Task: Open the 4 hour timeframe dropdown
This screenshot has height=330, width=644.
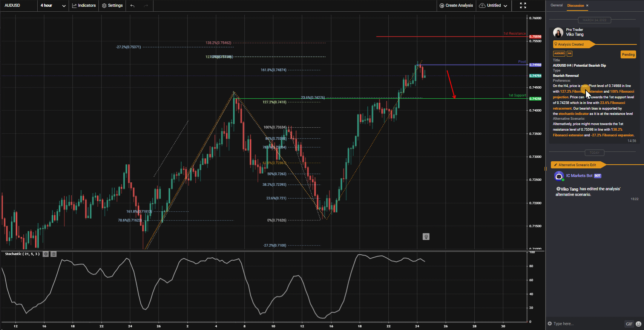Action: point(53,6)
